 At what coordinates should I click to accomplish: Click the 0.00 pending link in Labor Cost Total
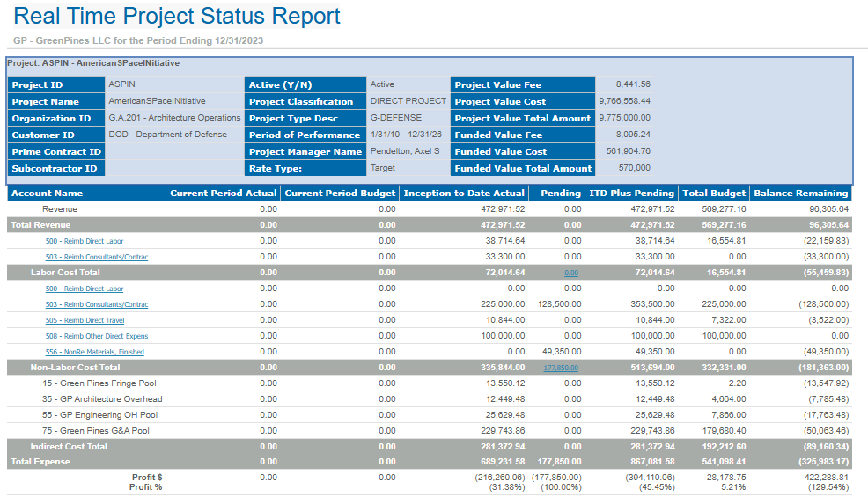571,273
